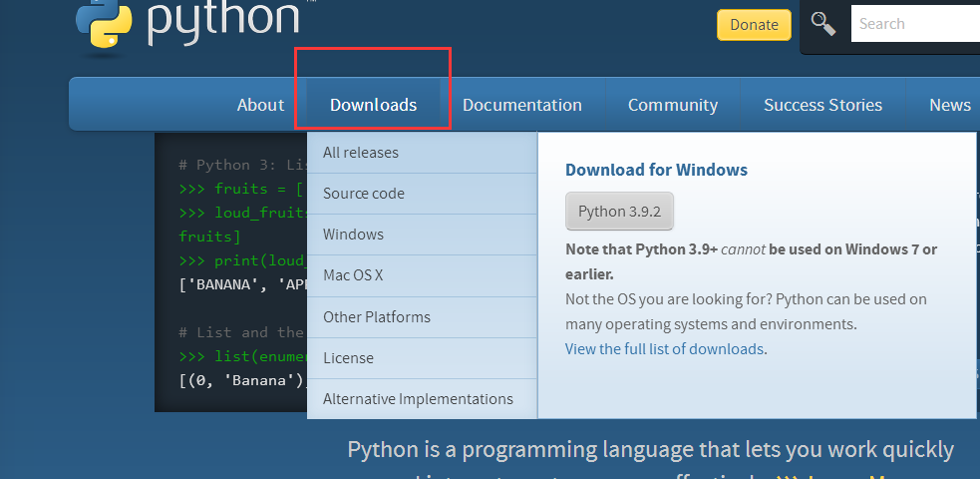Click the '>>> fruits = [' code line
980x479 pixels.
tap(243, 189)
